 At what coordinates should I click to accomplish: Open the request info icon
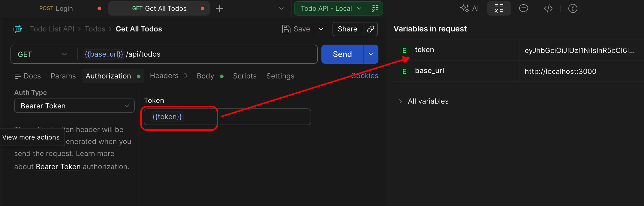pyautogui.click(x=573, y=8)
